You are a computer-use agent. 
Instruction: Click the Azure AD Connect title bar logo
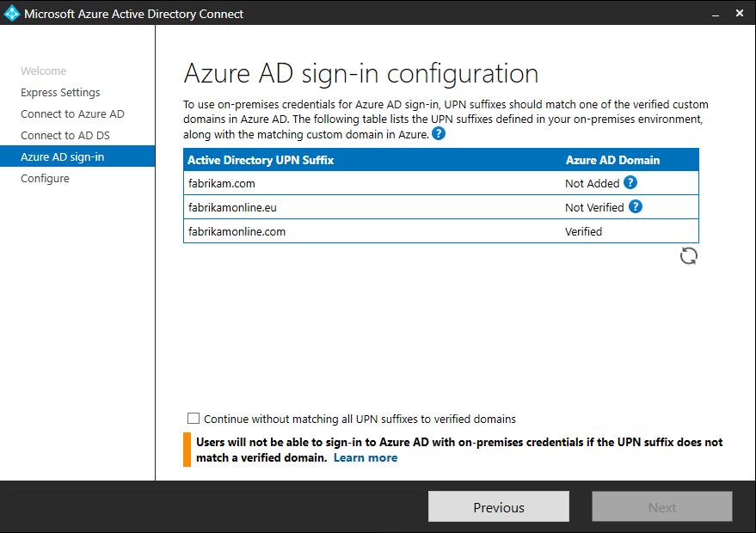[11, 14]
